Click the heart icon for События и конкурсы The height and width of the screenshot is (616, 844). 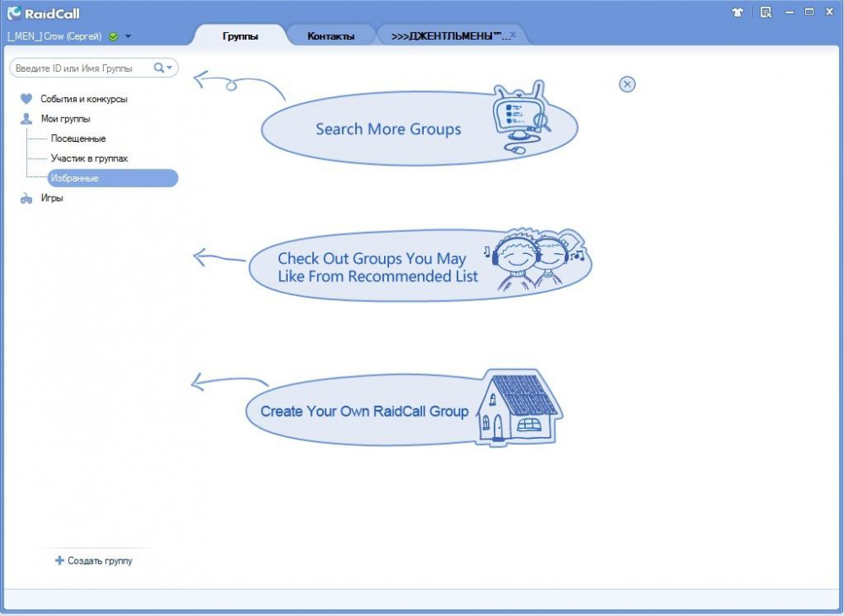pyautogui.click(x=26, y=99)
